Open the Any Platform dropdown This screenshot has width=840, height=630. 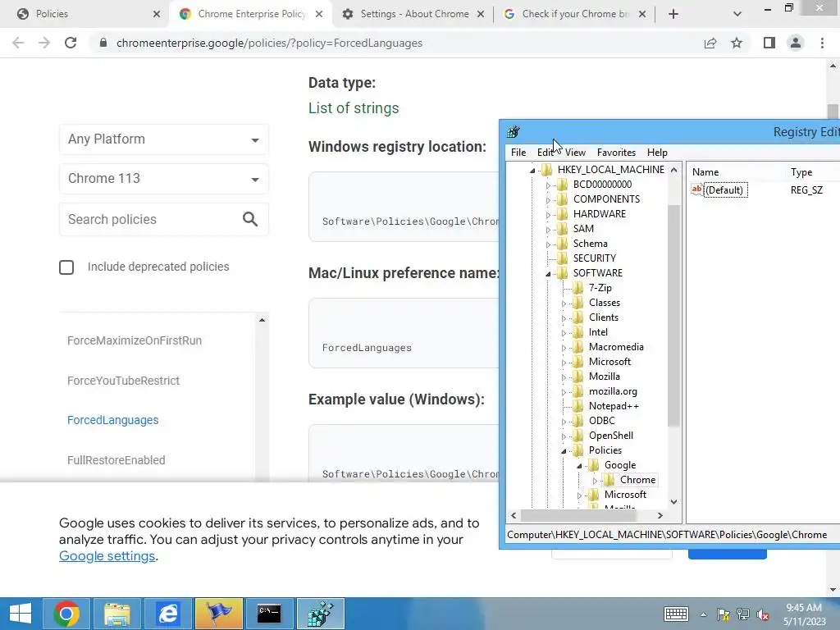pyautogui.click(x=164, y=139)
